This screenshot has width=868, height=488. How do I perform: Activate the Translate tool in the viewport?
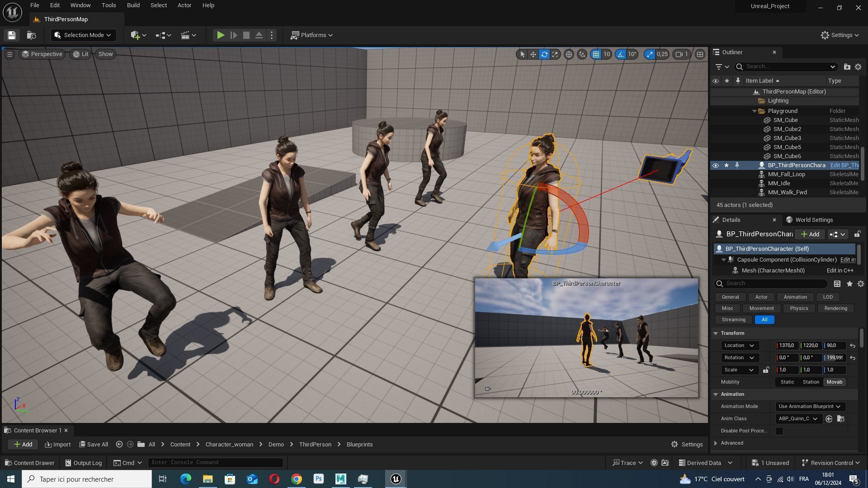[x=533, y=54]
